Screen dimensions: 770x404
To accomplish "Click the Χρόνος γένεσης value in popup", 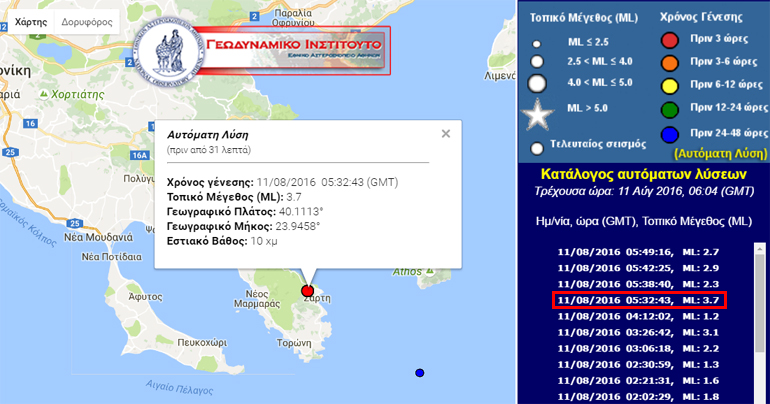I will 327,182.
